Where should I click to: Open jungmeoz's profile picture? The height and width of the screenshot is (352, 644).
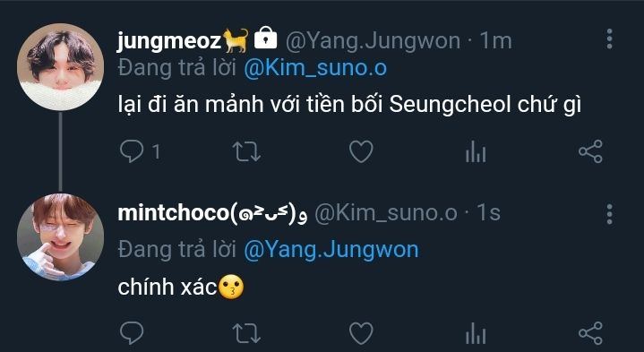coord(60,67)
